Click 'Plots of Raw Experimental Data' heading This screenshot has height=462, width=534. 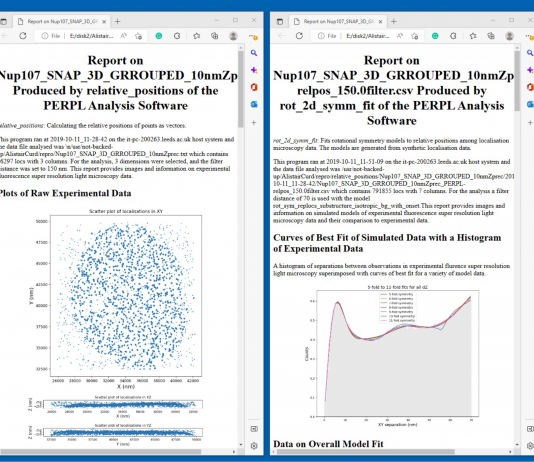[65, 193]
